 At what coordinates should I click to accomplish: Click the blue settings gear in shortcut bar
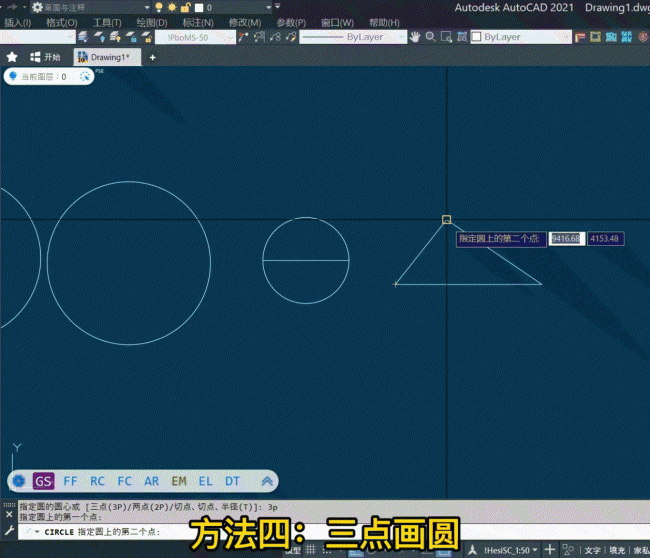[x=19, y=481]
